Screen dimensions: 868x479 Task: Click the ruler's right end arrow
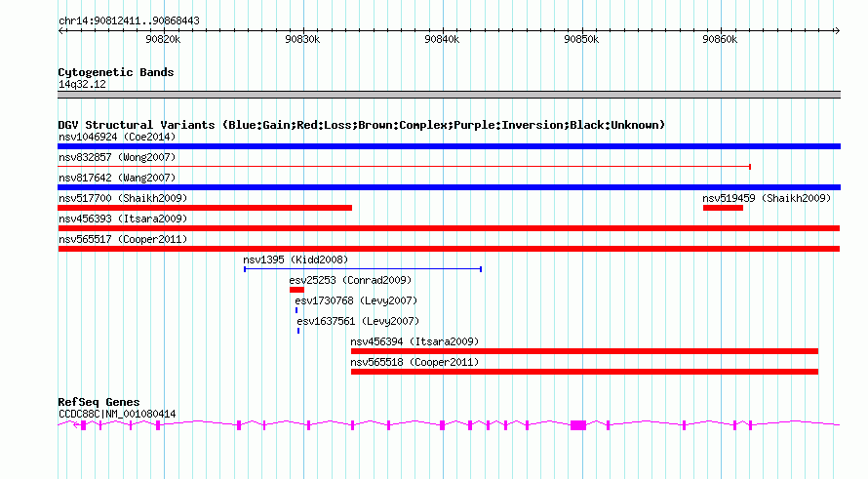(x=837, y=30)
